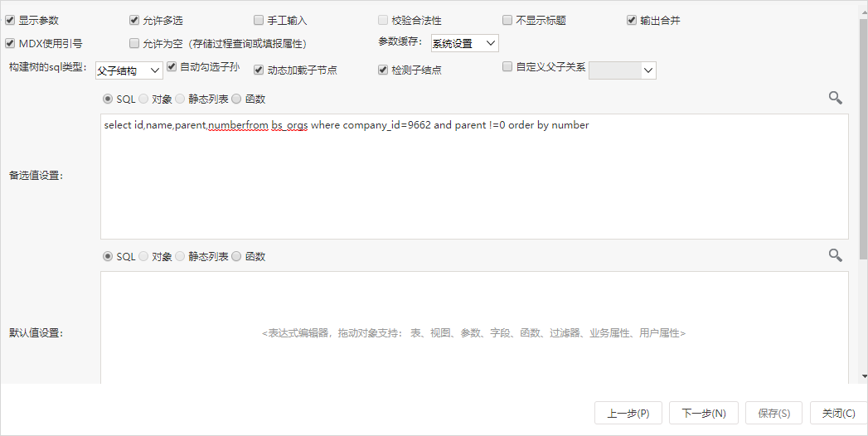Open search icon above default value editor
The image size is (868, 436).
pyautogui.click(x=836, y=255)
